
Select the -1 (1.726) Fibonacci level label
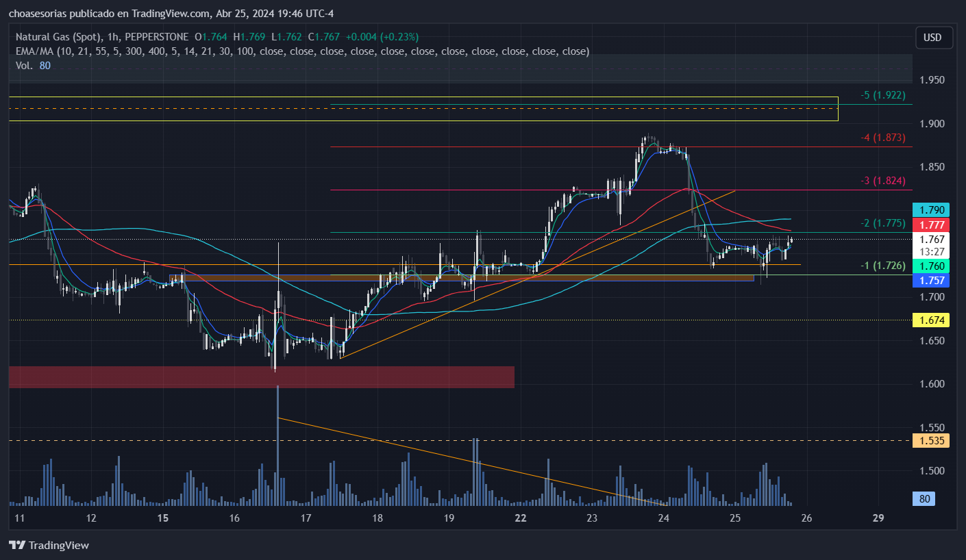pyautogui.click(x=883, y=266)
